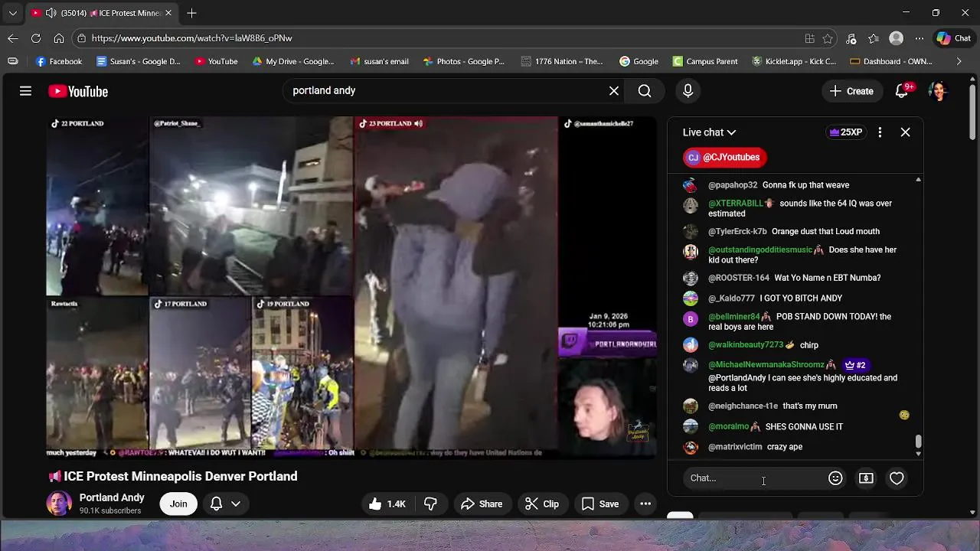Join Portland Andy channel membership
Viewport: 980px width, 551px height.
click(x=178, y=504)
